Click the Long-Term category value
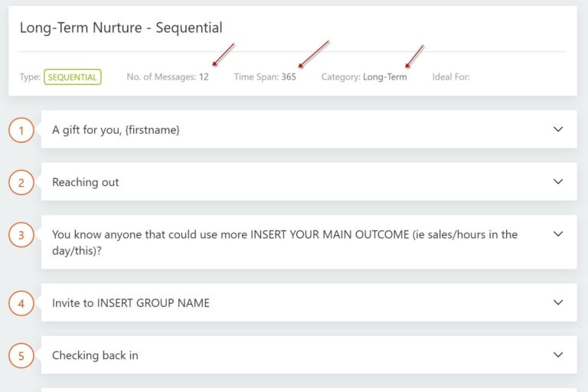Viewport: 588px width, 392px height. point(385,77)
